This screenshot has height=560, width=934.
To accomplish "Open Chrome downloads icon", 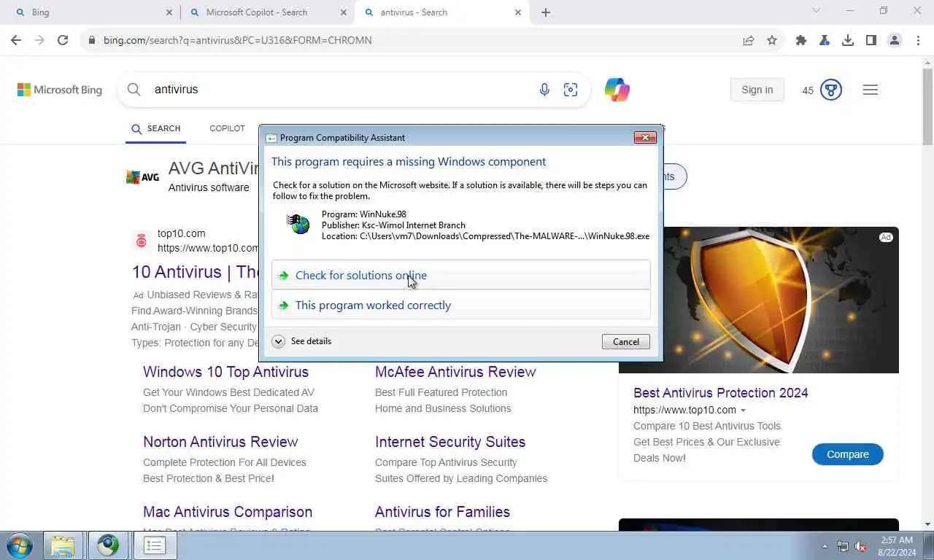I will (848, 40).
